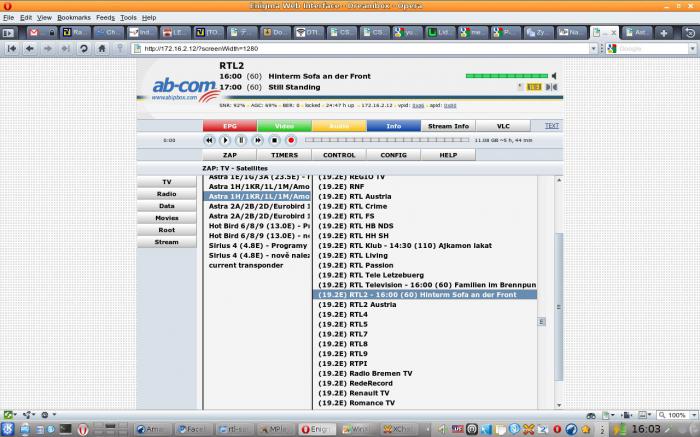700x437 pixels.
Task: Click the channel list scrollbar down arrow
Action: (559, 405)
